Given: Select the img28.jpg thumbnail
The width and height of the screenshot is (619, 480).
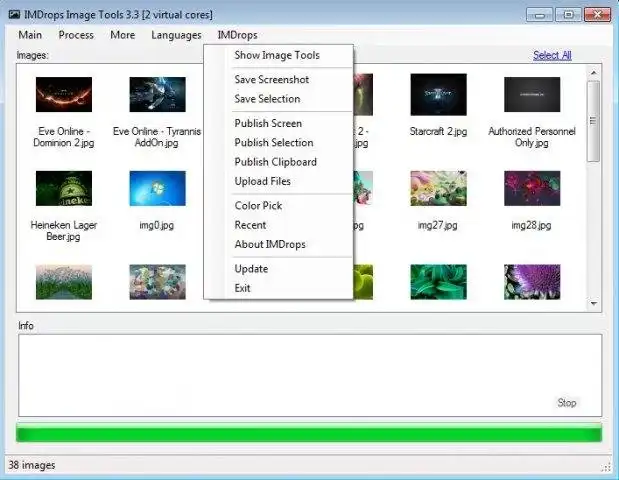Looking at the screenshot, I should [x=532, y=188].
